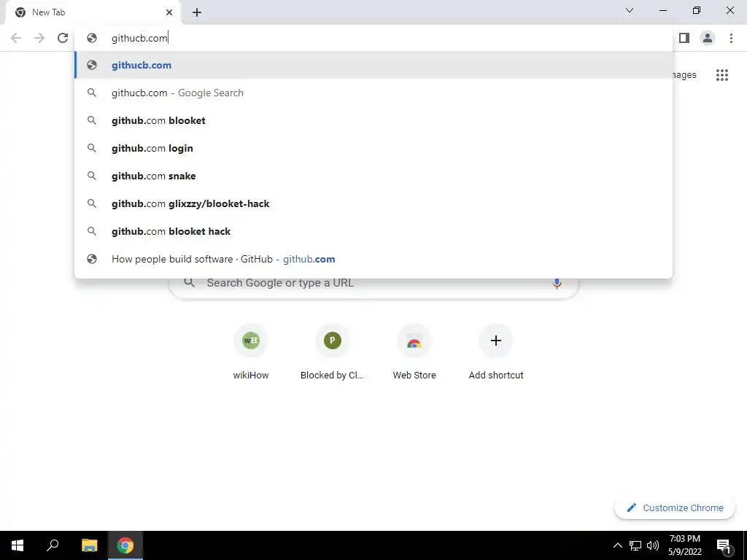Screen dimensions: 747x560
Task: Close the New Tab tab
Action: click(x=169, y=12)
